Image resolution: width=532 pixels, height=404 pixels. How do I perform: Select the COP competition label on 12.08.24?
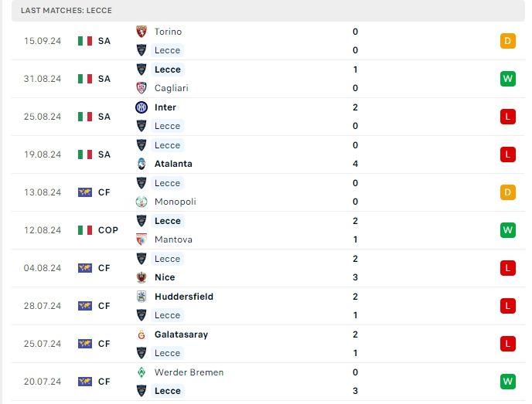[x=108, y=230]
